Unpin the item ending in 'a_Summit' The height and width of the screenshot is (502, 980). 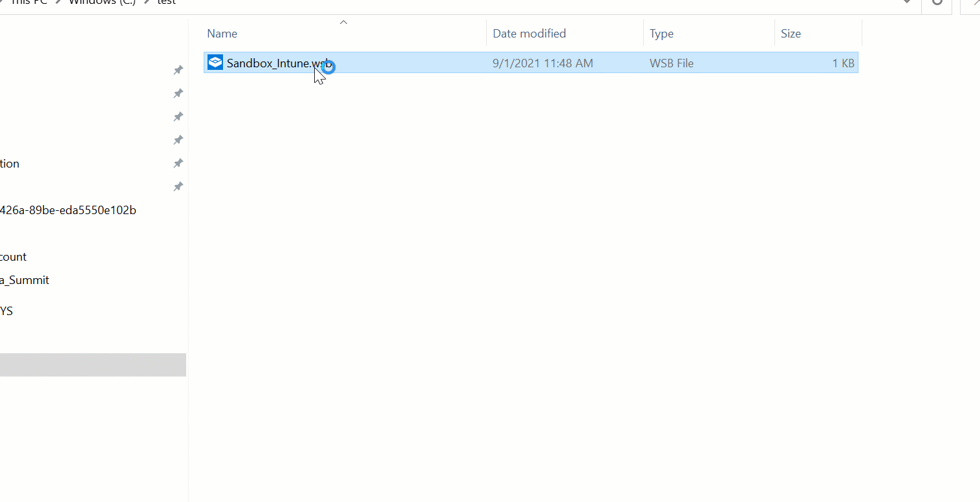178,279
